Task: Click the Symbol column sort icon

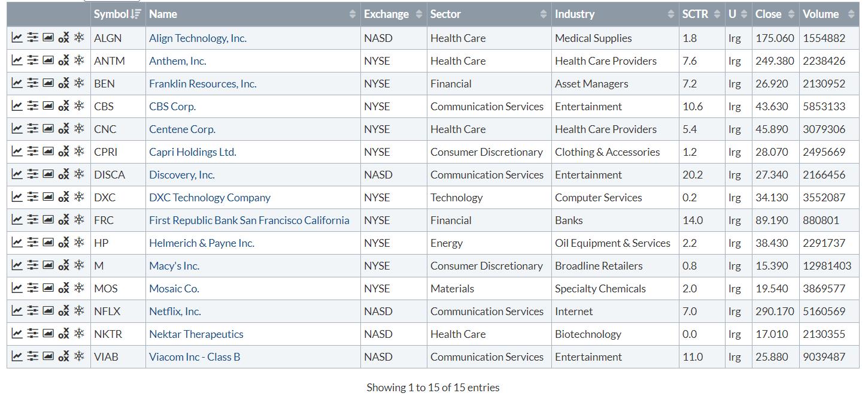Action: [136, 14]
